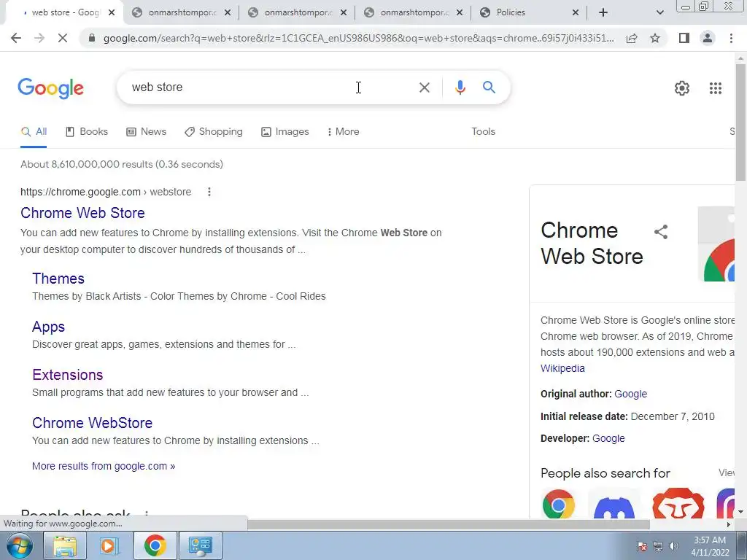The image size is (747, 560).
Task: Click the 'About 8,610,000,000 results' text
Action: (122, 164)
